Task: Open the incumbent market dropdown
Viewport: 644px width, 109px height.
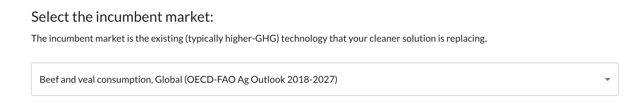Action: (325, 79)
